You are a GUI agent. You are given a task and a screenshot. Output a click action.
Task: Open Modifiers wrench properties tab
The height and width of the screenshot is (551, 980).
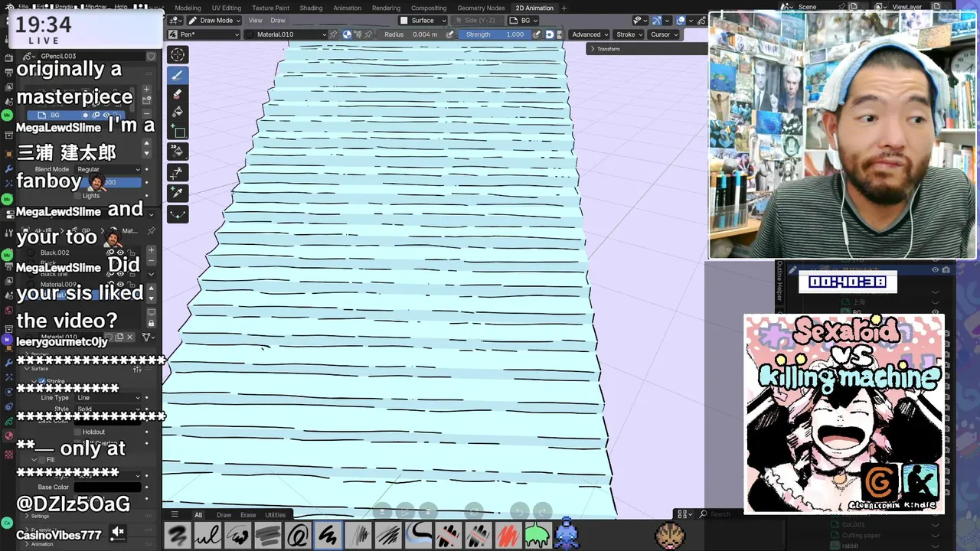tap(8, 168)
